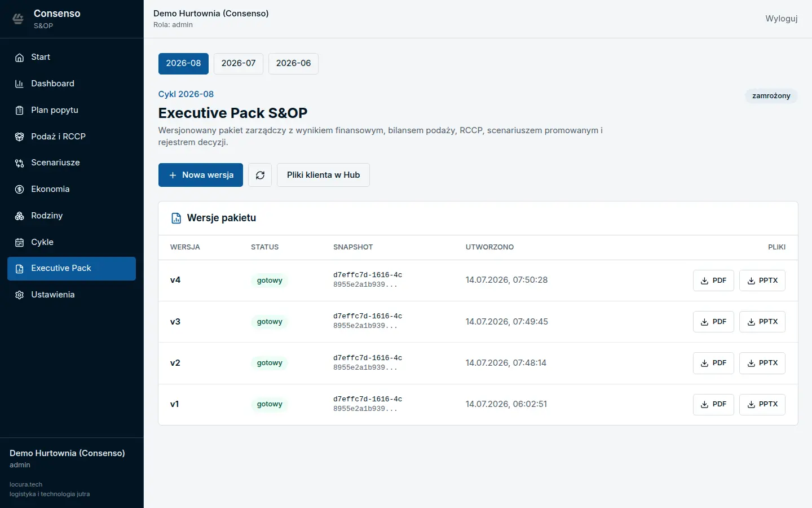Open Plan popytu section

pos(72,110)
